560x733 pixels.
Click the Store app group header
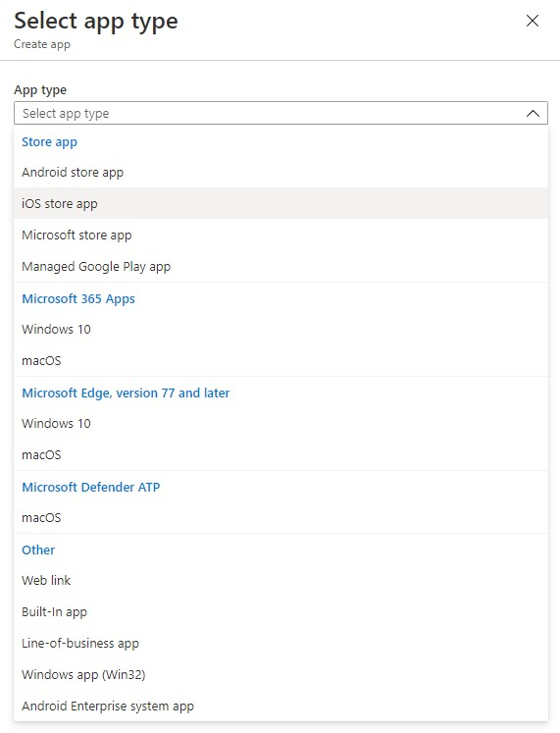(x=49, y=142)
